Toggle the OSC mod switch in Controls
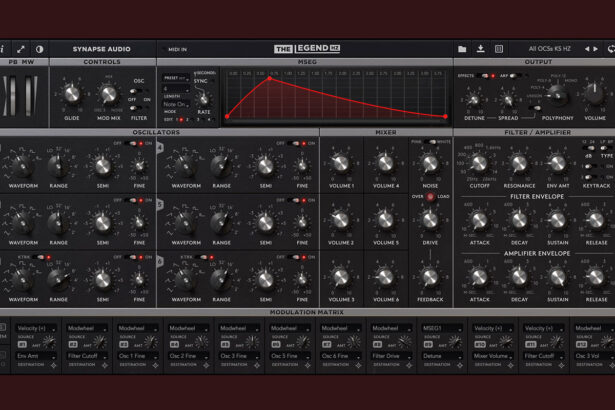The image size is (615, 410). [x=136, y=91]
